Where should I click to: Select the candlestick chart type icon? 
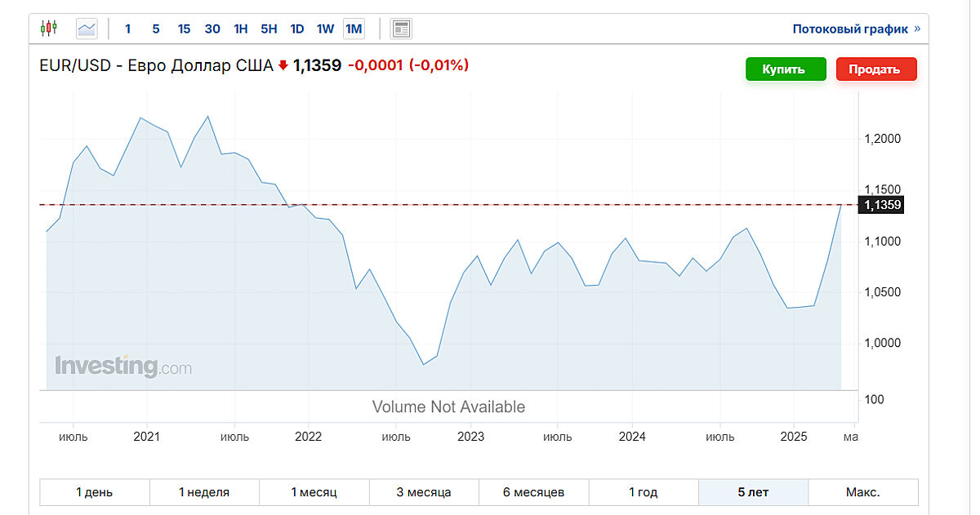point(49,29)
